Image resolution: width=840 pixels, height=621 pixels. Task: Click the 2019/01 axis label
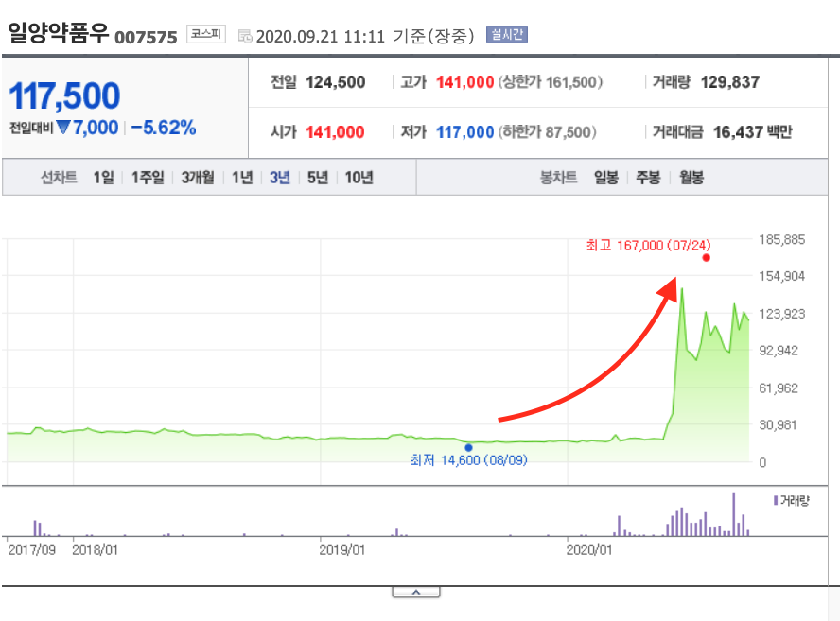click(341, 550)
